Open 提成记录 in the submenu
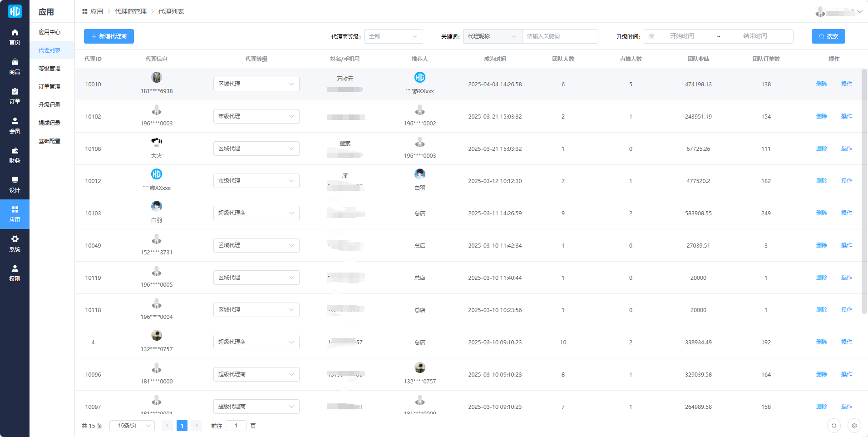Screen dimensions: 868x437 (49, 123)
